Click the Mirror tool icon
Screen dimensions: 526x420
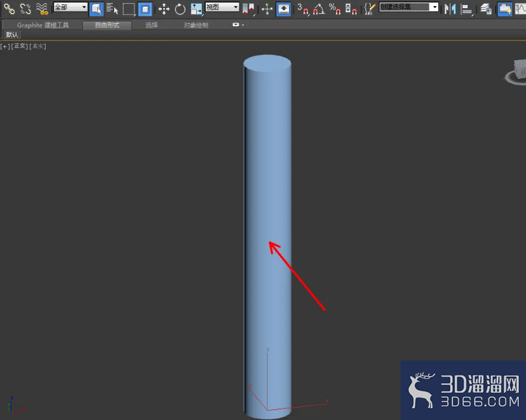coord(450,9)
